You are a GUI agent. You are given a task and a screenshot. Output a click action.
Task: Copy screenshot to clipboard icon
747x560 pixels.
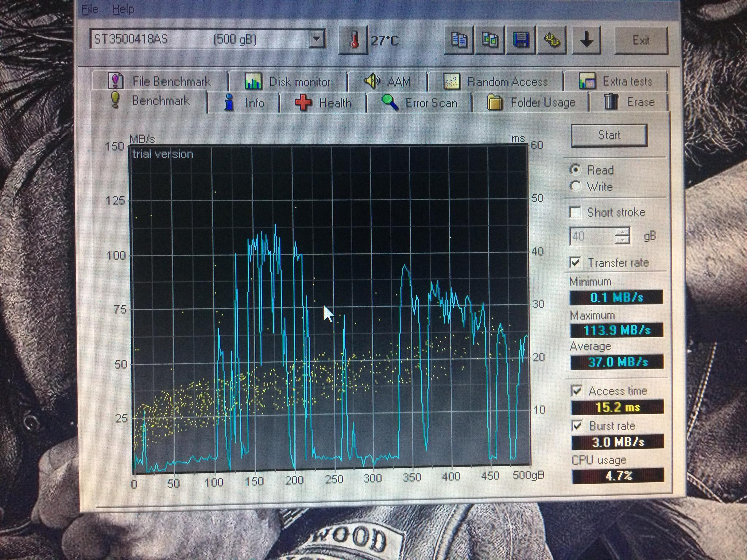coord(489,40)
